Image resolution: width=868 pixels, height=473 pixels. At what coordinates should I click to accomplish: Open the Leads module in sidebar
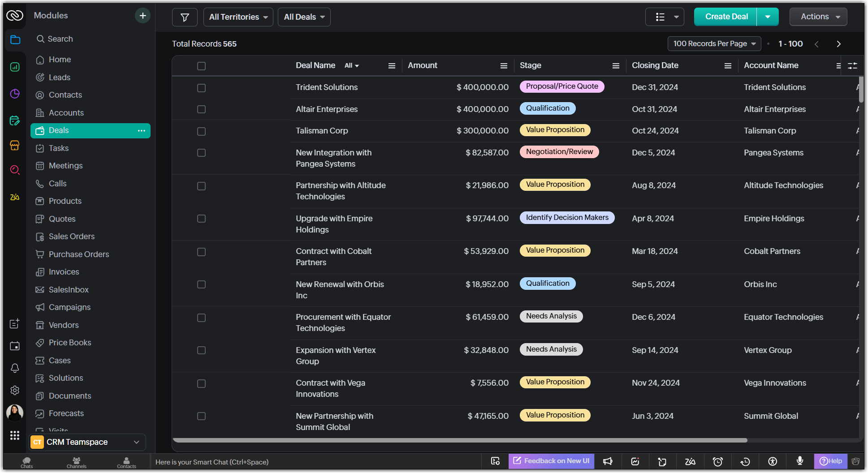point(60,77)
